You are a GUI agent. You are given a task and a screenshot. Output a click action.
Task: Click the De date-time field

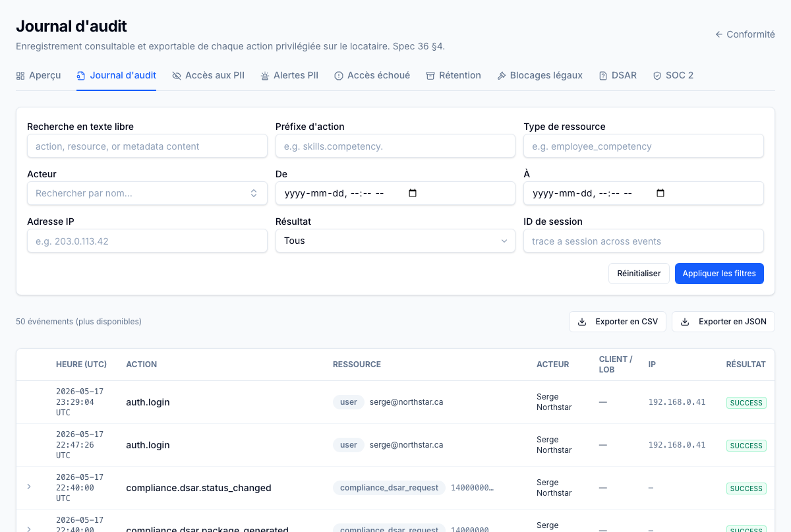click(x=395, y=193)
